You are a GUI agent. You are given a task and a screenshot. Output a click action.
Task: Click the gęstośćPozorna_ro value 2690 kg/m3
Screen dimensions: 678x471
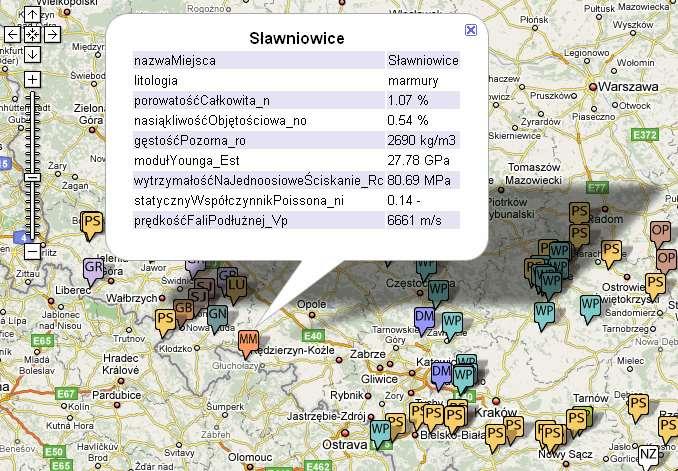pyautogui.click(x=421, y=141)
